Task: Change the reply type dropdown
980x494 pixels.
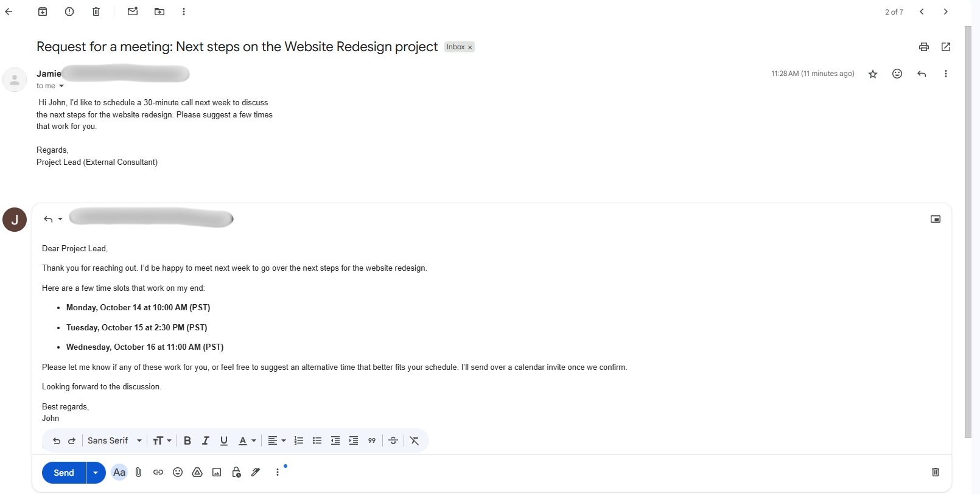Action: click(x=54, y=219)
